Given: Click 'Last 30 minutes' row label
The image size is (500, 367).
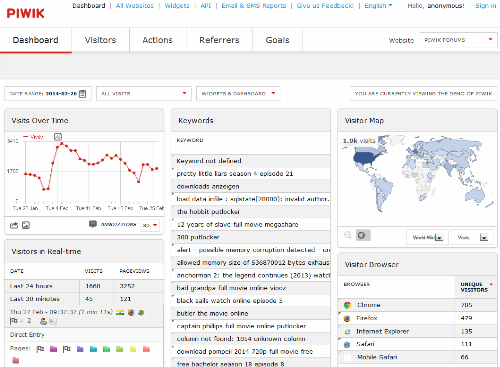Looking at the screenshot, I should 35,299.
